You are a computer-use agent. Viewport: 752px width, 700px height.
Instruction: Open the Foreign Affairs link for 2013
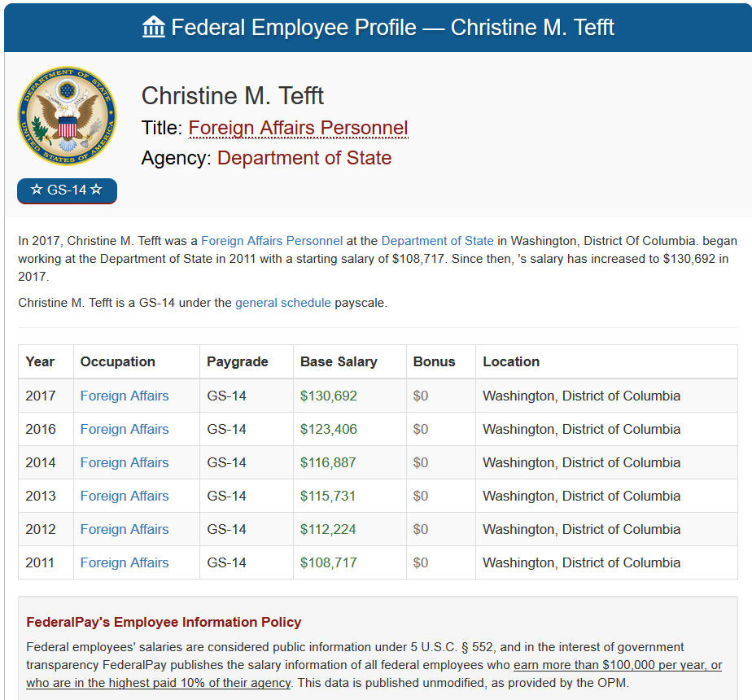[x=125, y=496]
